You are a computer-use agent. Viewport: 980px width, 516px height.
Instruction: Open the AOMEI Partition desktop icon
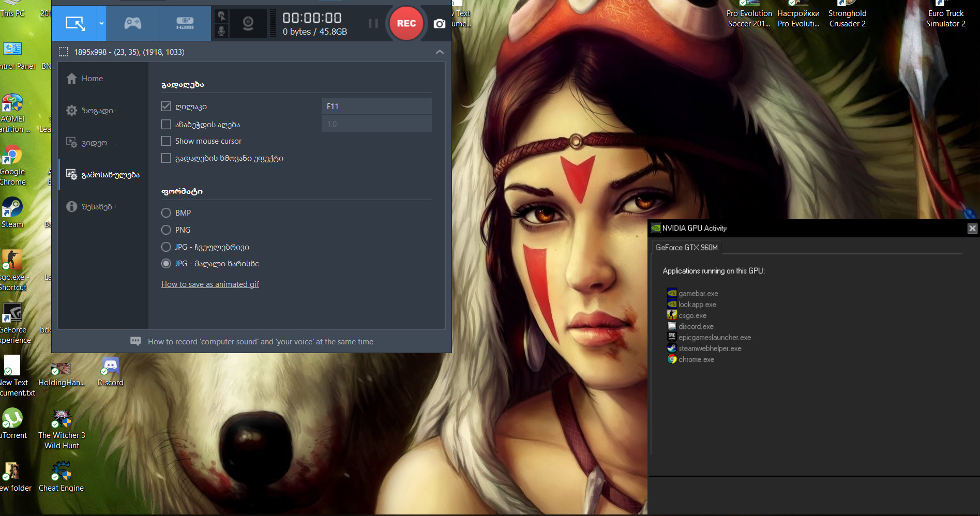coord(13,114)
